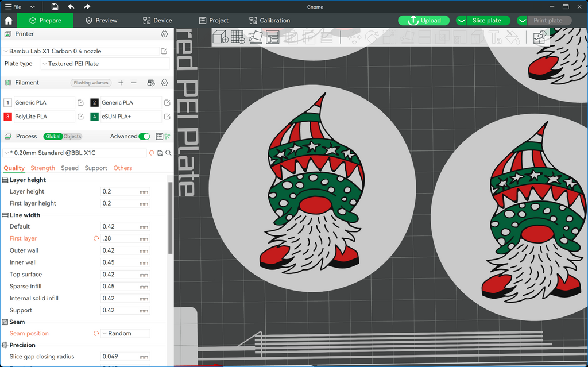Edit filament 3 PolyLite PLA preset
This screenshot has height=367, width=588.
coord(80,117)
